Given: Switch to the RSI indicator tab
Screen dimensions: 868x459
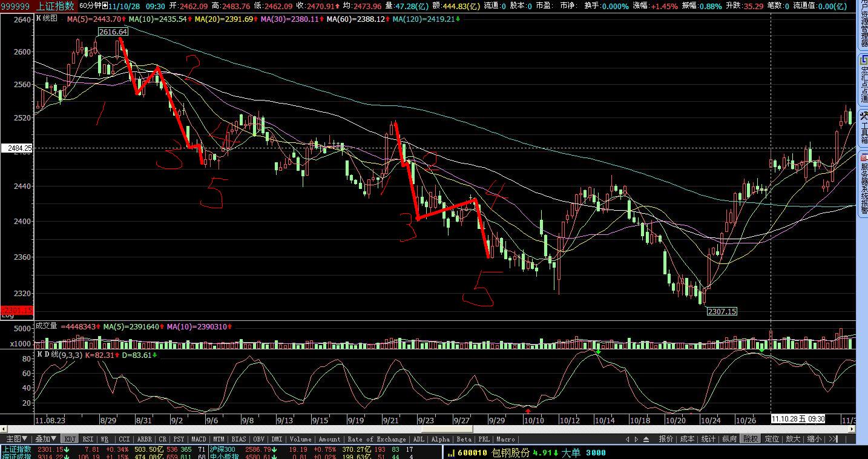Looking at the screenshot, I should (x=88, y=439).
